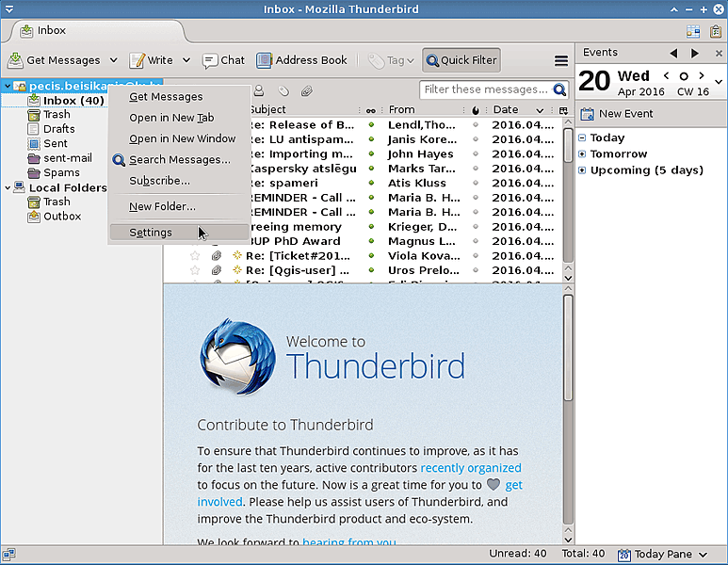
Task: Open the Kaspersky atslēgu message
Action: [302, 169]
